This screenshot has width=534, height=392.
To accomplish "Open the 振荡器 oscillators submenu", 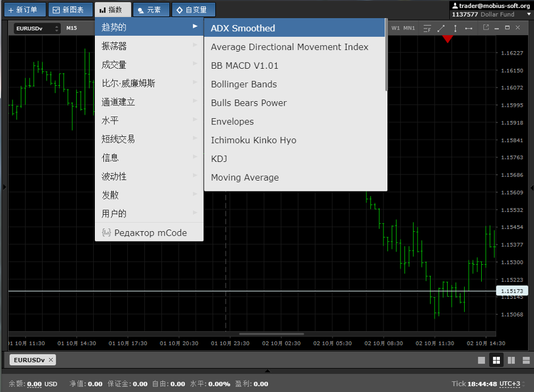I will (x=149, y=45).
